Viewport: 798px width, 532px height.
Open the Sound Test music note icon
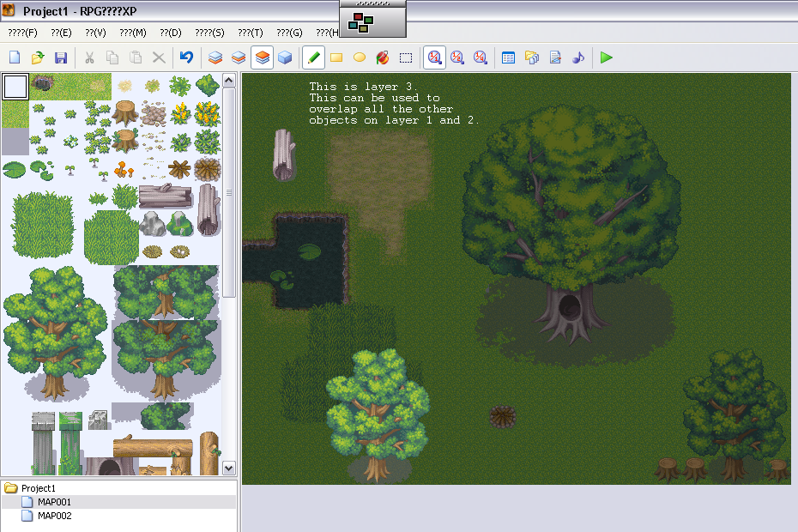[578, 57]
